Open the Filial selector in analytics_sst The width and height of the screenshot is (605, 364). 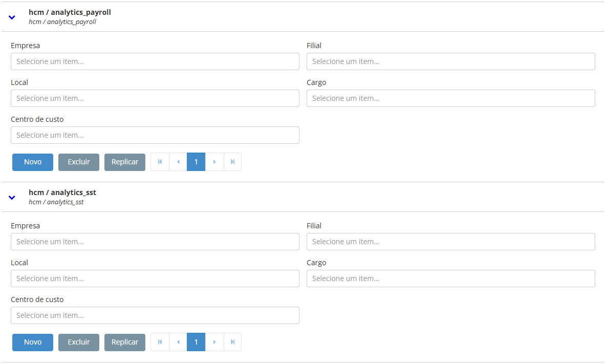pyautogui.click(x=450, y=242)
